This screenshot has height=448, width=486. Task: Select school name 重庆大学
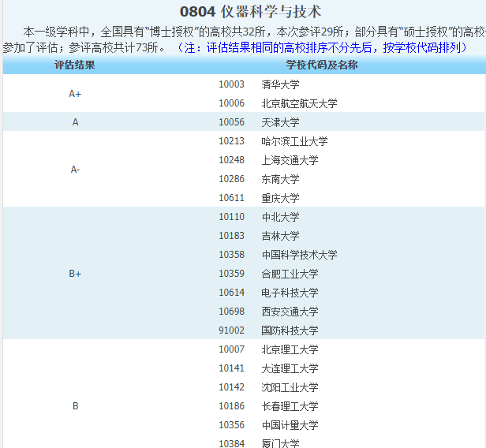280,198
